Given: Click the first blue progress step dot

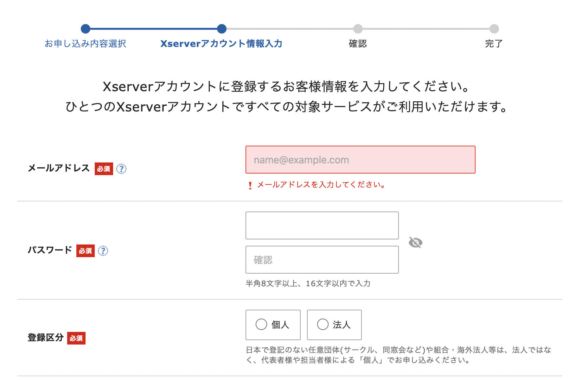Looking at the screenshot, I should coord(86,29).
